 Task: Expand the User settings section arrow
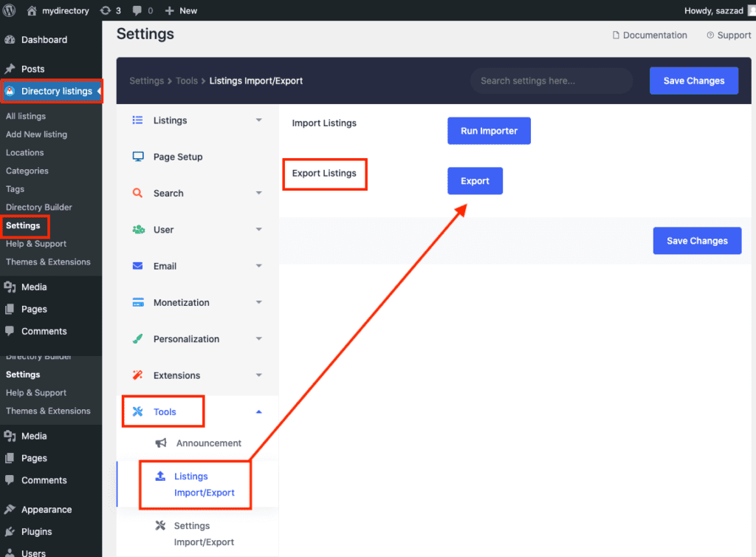point(258,230)
